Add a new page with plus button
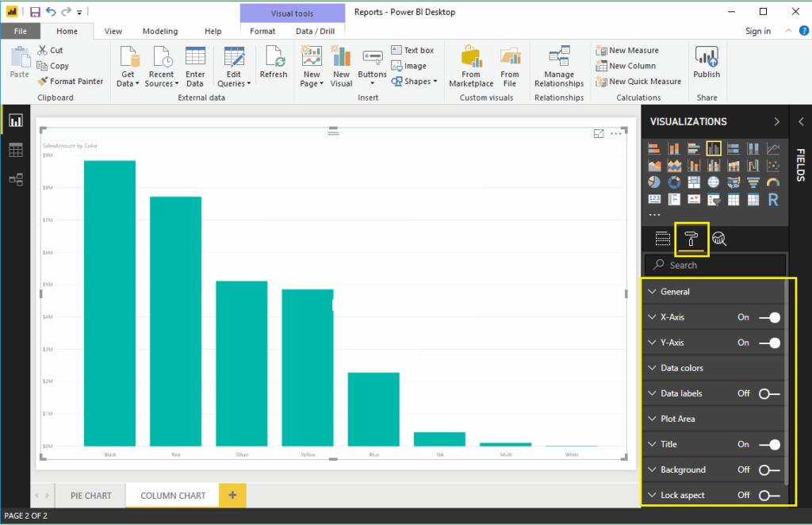 coord(232,495)
